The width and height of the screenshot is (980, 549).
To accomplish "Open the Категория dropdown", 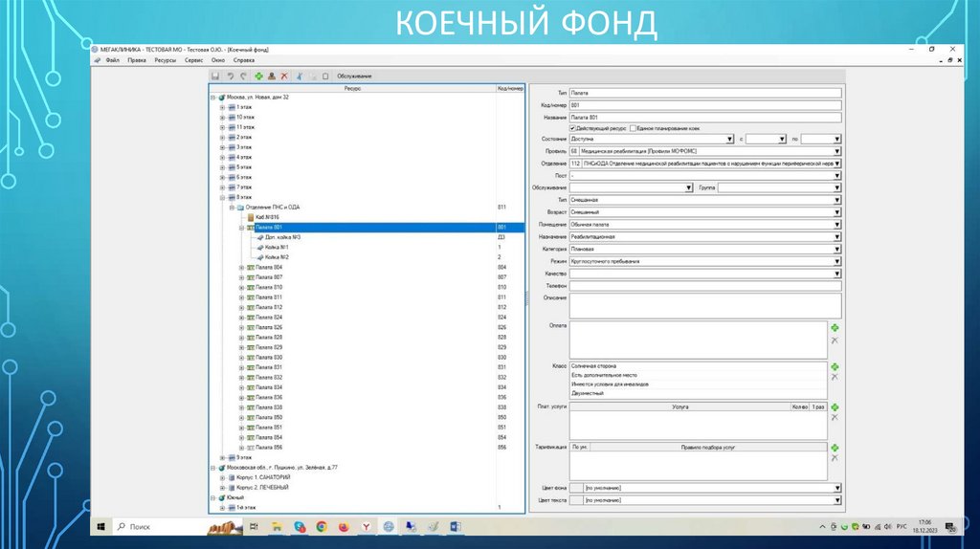I will pos(836,249).
